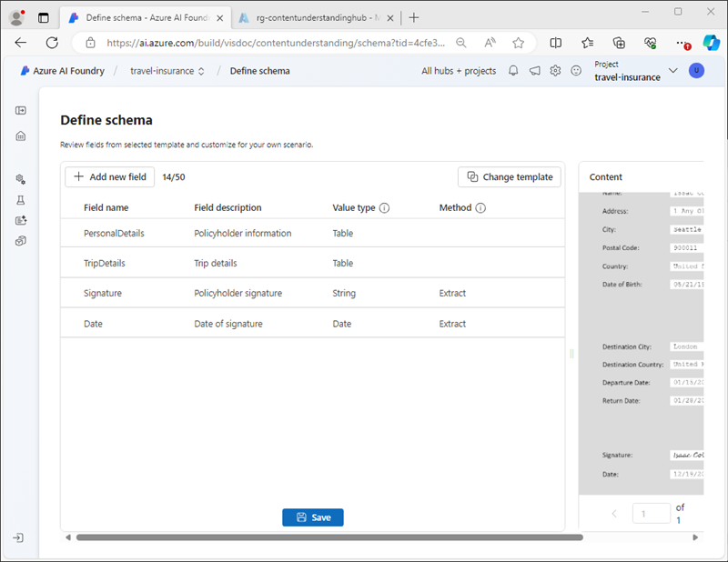
Task: Click info icon next to Method
Action: (480, 208)
